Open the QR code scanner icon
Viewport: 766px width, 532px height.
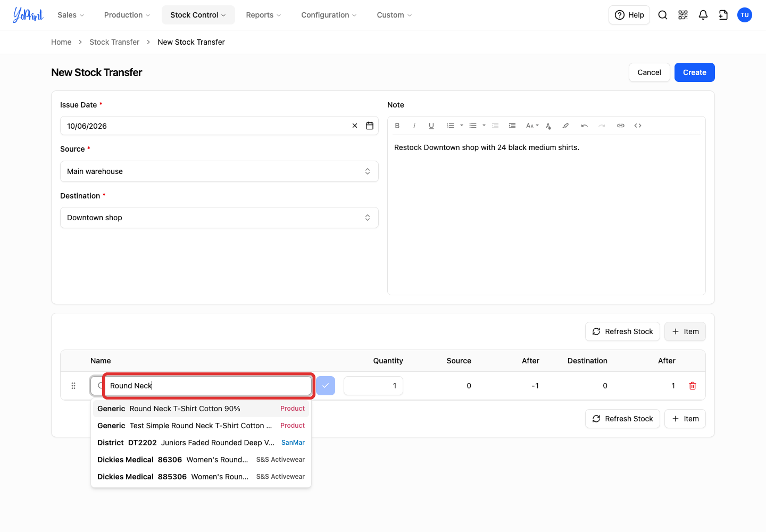tap(683, 15)
